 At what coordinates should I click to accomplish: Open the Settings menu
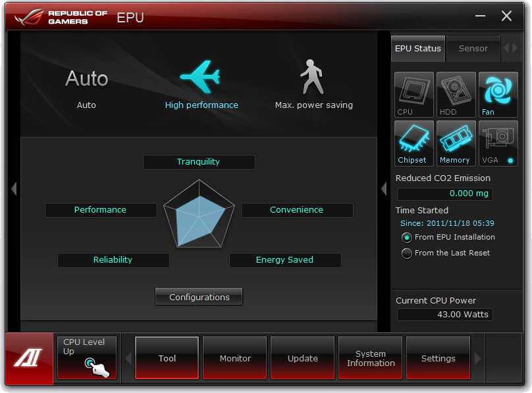(x=439, y=357)
